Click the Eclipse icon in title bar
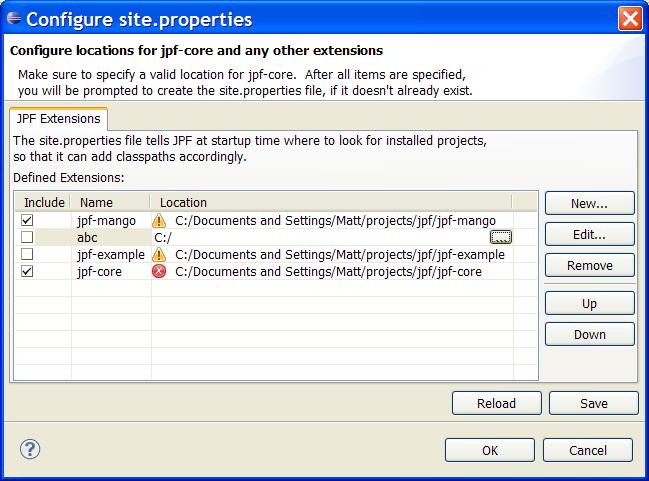This screenshot has height=481, width=649. click(x=14, y=19)
